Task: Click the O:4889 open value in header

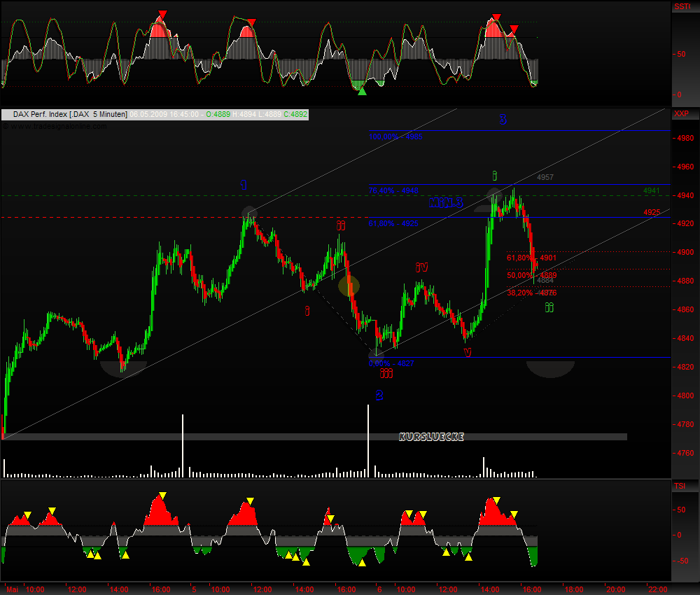Action: [x=218, y=114]
